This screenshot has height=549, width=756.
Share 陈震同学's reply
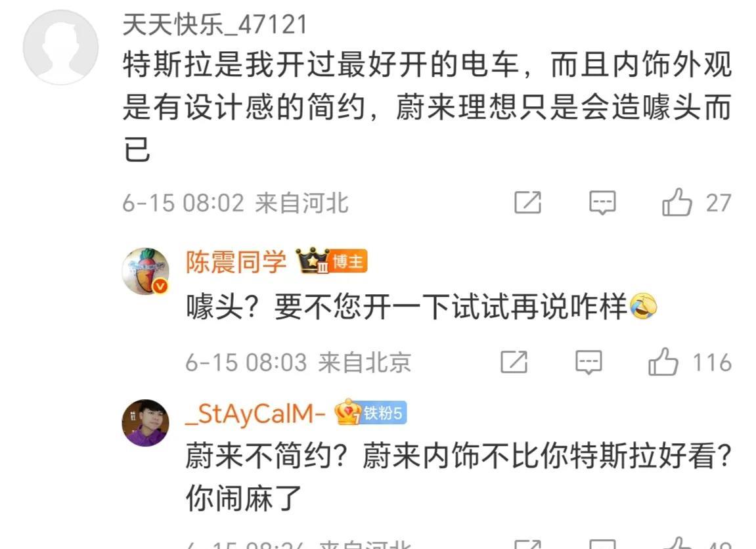click(x=514, y=362)
